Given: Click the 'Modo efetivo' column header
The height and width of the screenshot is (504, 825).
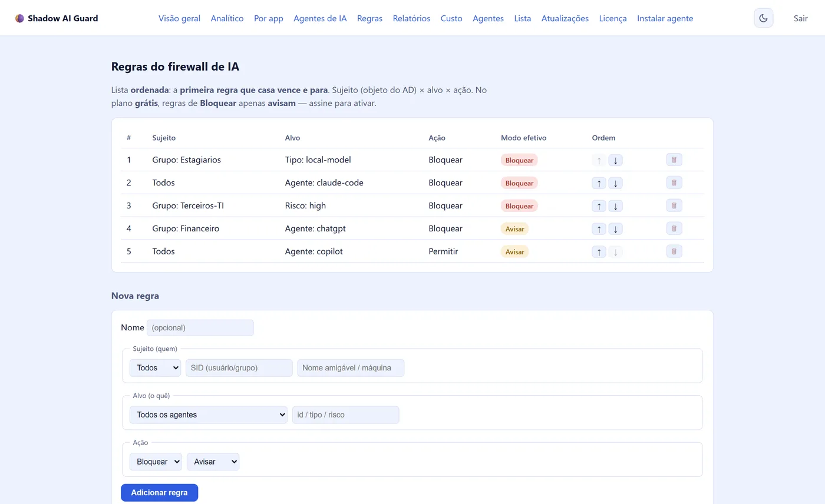Looking at the screenshot, I should click(524, 138).
